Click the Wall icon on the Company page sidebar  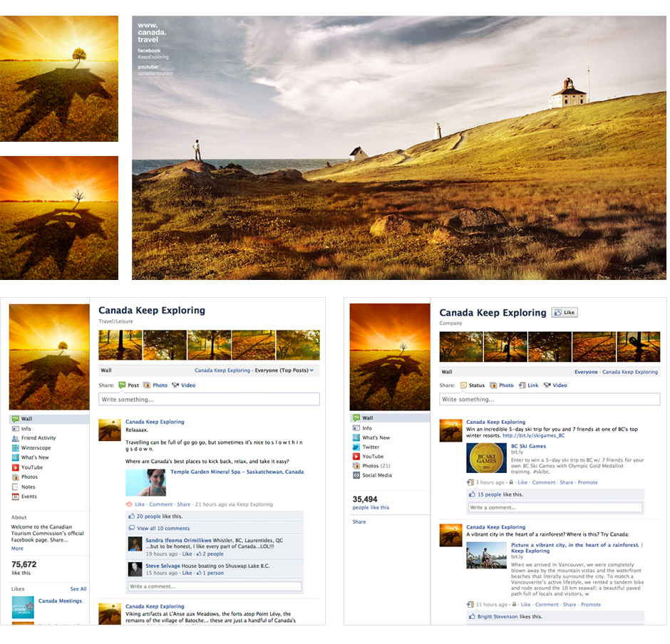(356, 418)
